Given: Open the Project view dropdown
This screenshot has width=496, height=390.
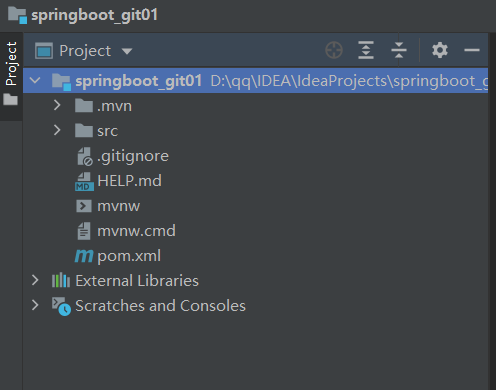Looking at the screenshot, I should (127, 51).
